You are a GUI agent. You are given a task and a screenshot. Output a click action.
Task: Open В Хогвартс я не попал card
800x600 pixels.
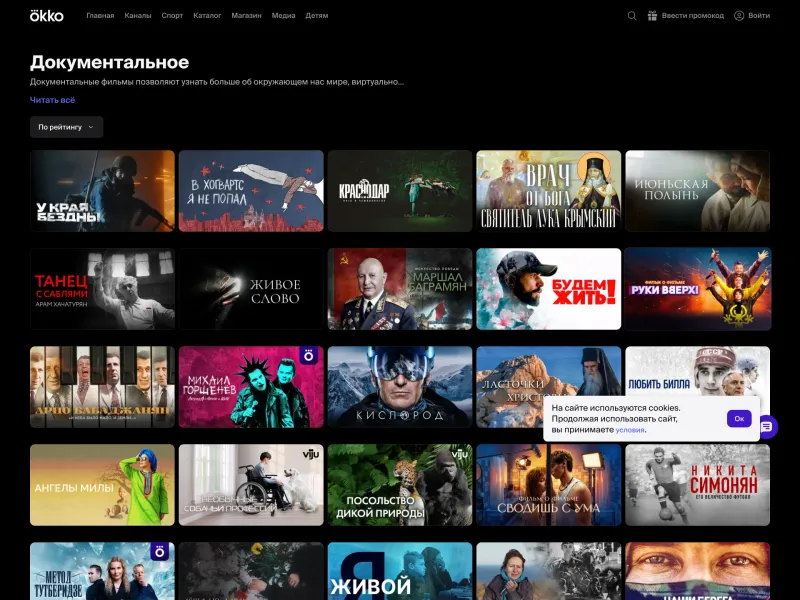point(251,191)
